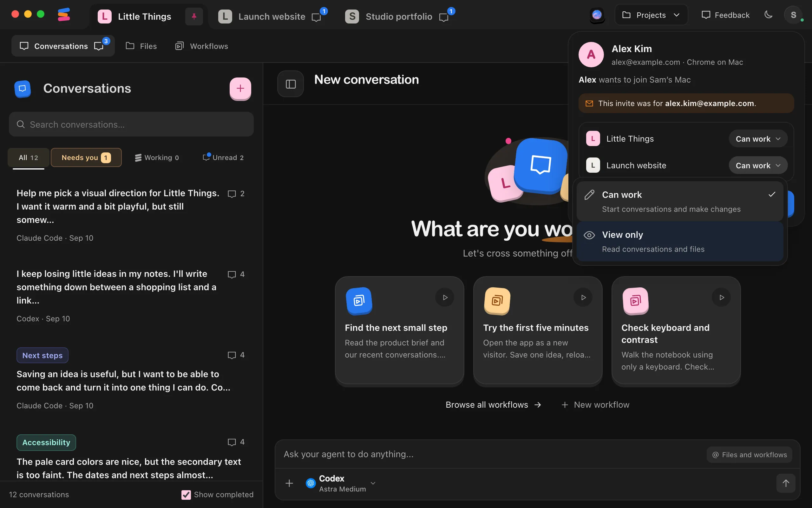
Task: Toggle the sidebar panel icon beside New conversation
Action: click(291, 84)
